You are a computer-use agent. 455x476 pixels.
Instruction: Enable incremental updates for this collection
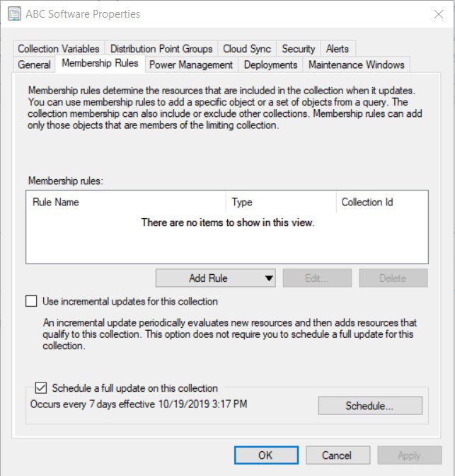coord(31,301)
